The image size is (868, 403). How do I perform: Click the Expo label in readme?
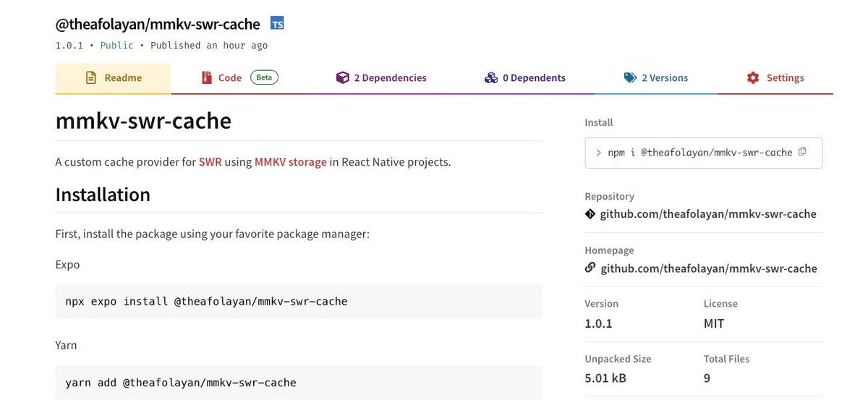(67, 265)
